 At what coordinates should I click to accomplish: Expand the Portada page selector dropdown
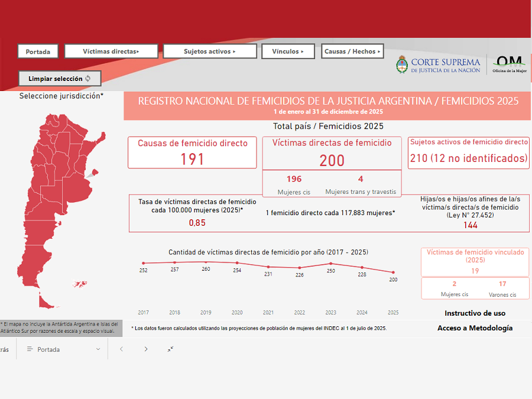(x=63, y=349)
